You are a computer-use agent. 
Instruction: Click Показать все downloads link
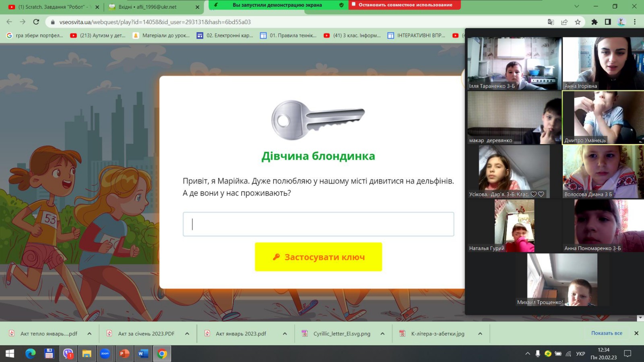tap(606, 333)
